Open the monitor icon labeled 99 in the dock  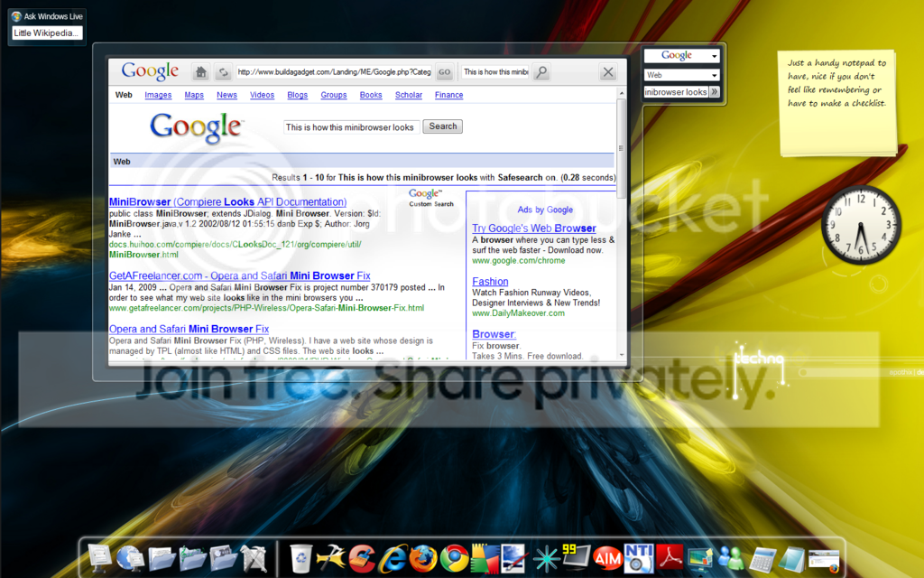tap(577, 556)
